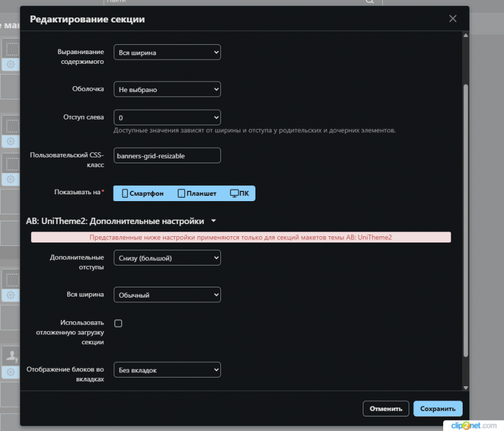Open the Отображение блоков во вкладках dropdown
The height and width of the screenshot is (431, 504).
point(167,370)
